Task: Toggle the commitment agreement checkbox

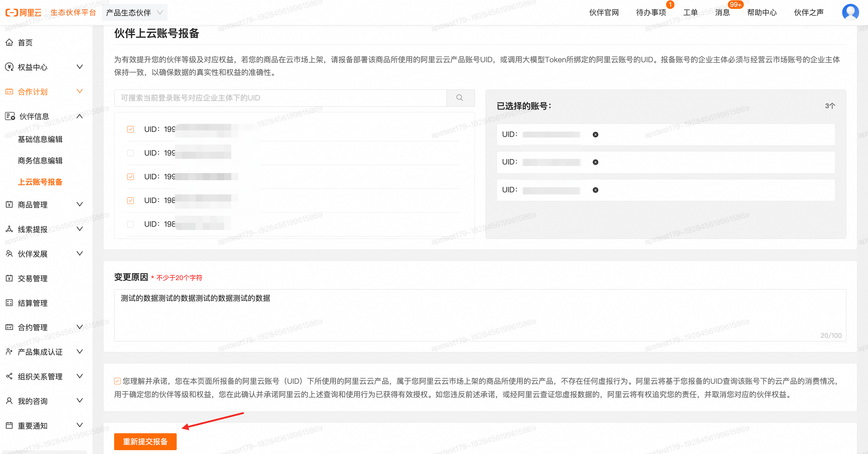Action: [x=117, y=381]
